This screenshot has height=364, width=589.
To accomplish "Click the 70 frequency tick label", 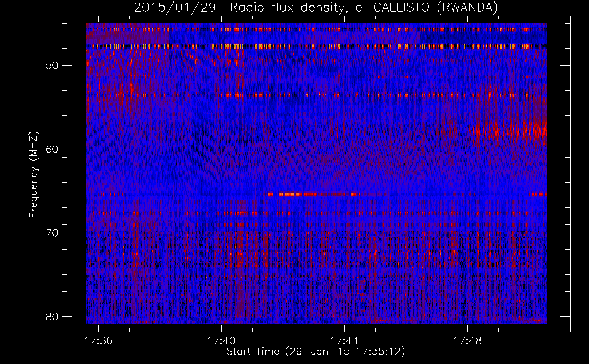I will [52, 233].
